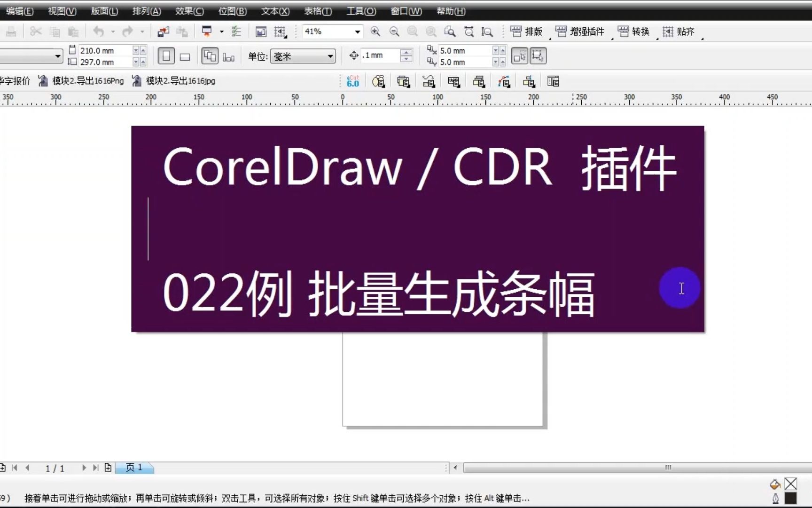Viewport: 812px width, 508px height.
Task: Click the full-screen preview icon
Action: [261, 32]
